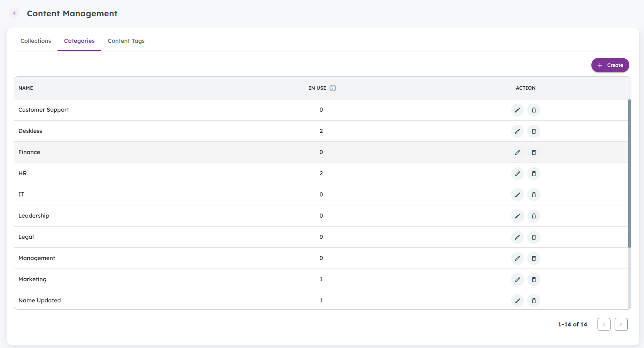The height and width of the screenshot is (348, 644).
Task: Go to next page of results
Action: click(621, 324)
